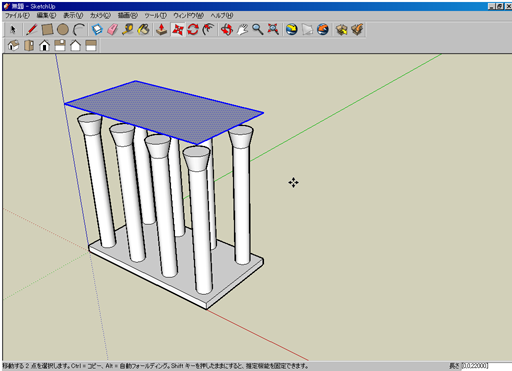Screen dimensions: 512x371
Task: Choose the Paint Bucket tool
Action: tap(144, 30)
